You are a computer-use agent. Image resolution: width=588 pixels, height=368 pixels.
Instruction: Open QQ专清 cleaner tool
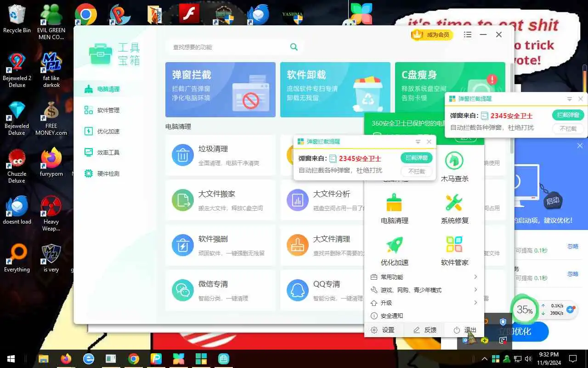[x=322, y=290]
